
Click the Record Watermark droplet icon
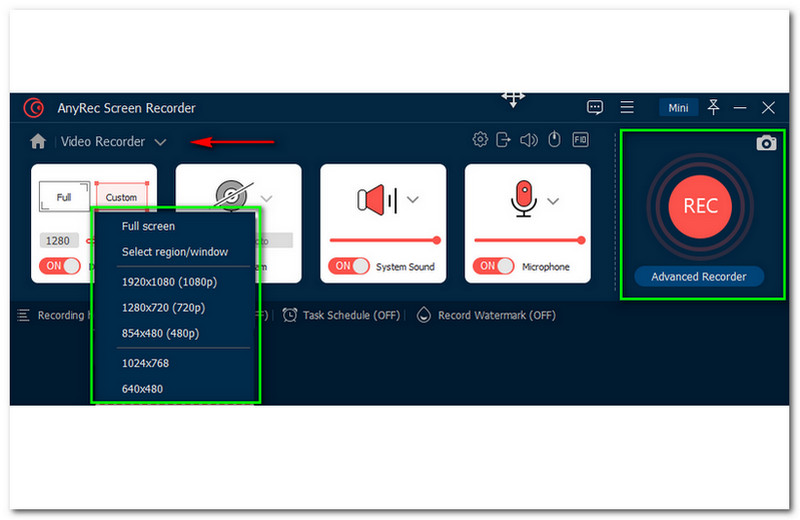[x=423, y=315]
